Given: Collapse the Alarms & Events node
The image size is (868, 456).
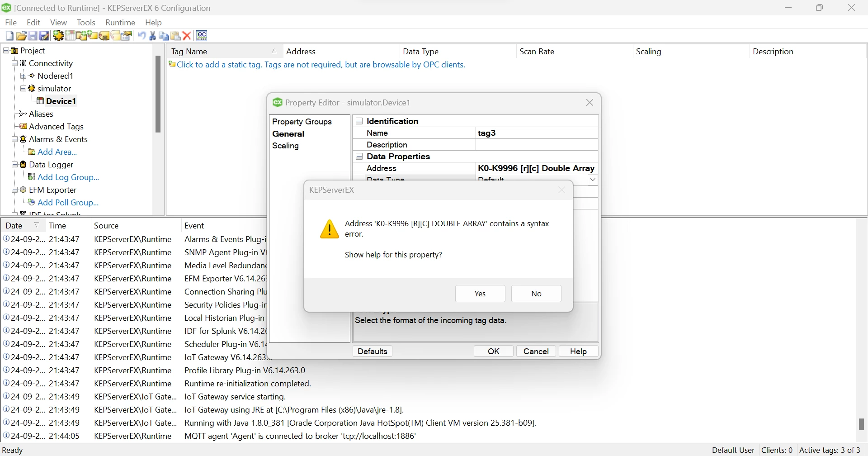Looking at the screenshot, I should (x=15, y=139).
